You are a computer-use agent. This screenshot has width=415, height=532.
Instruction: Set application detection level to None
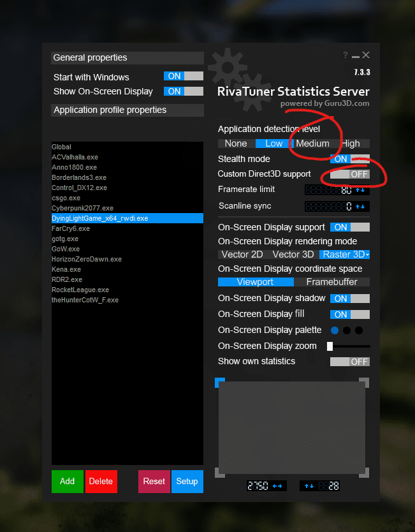(x=236, y=144)
